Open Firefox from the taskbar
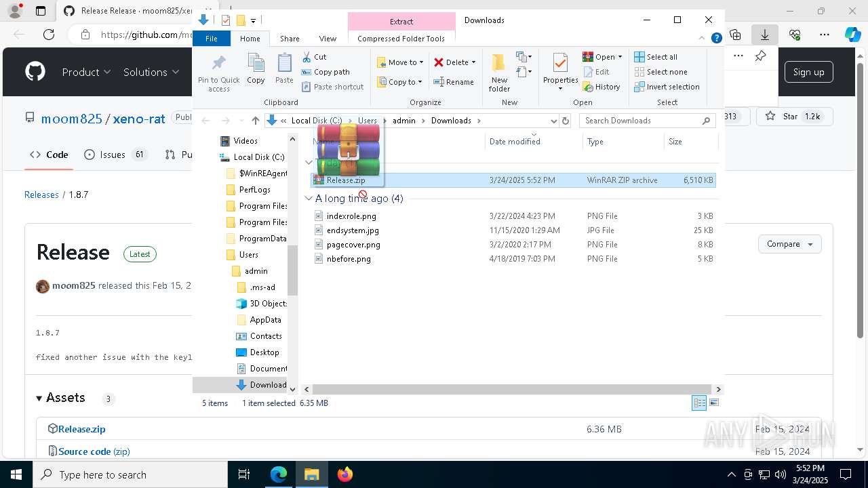 click(345, 474)
